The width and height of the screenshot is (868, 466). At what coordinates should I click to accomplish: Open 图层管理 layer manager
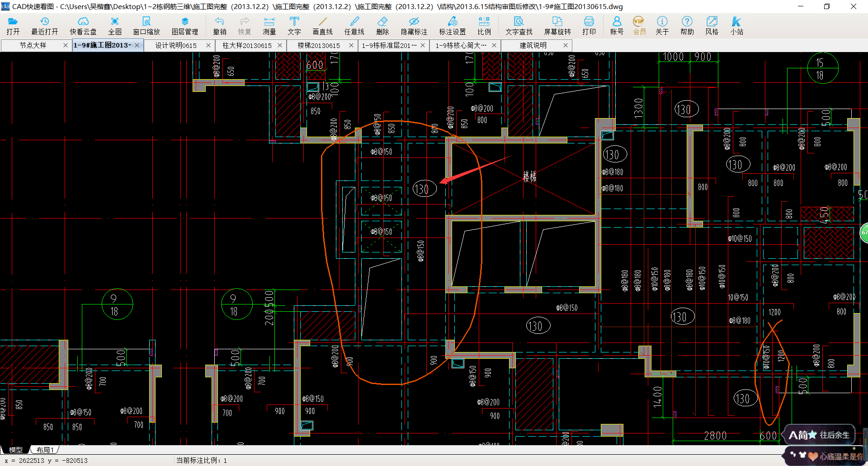point(185,26)
